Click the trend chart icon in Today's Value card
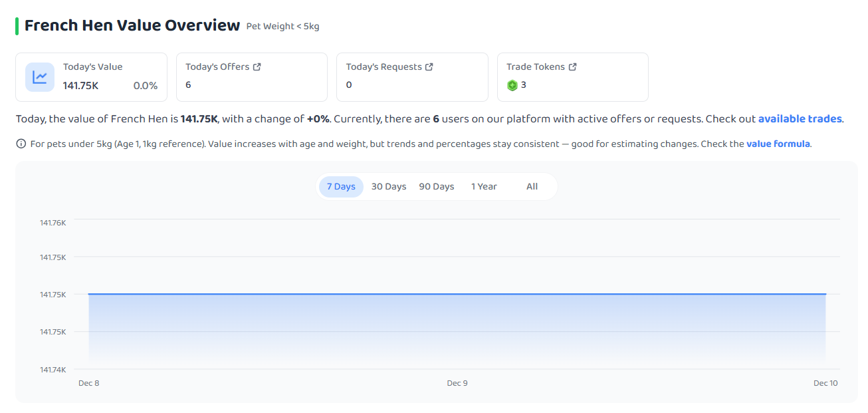The image size is (868, 413). click(40, 77)
